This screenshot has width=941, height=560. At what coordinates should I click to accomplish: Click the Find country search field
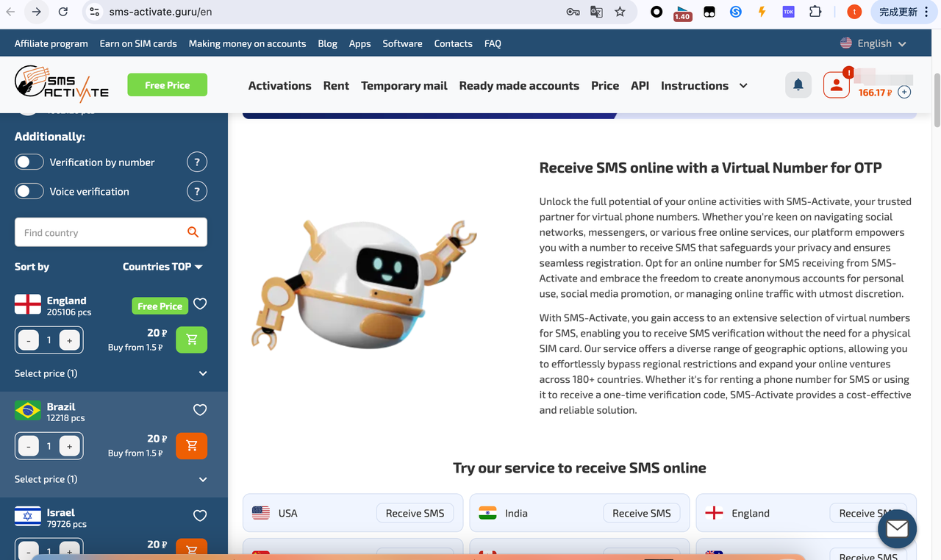(111, 232)
